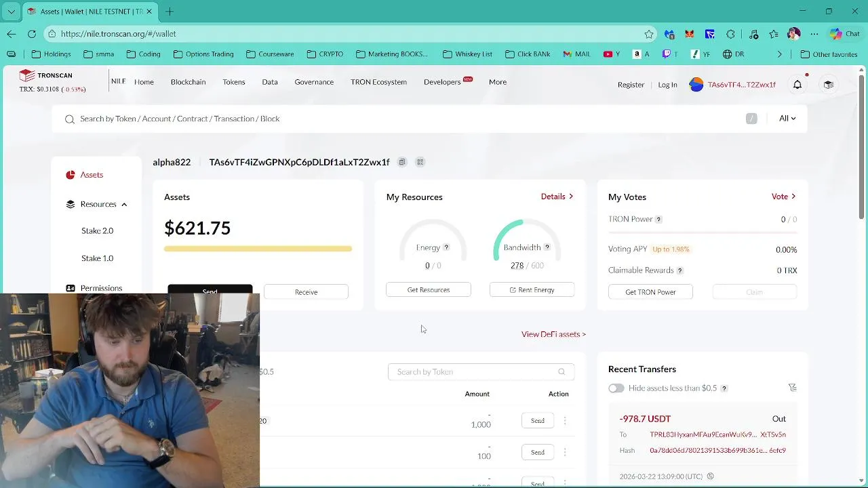Screen dimensions: 868x488
Task: Open more actions for the 100 row
Action: tap(565, 452)
